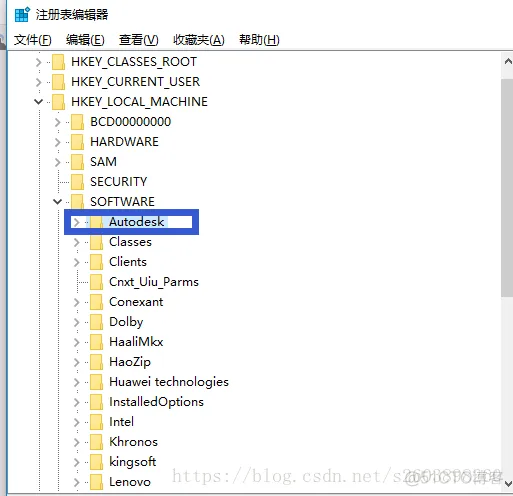Collapse the SOFTWARE key arrow
This screenshot has height=496, width=513.
57,202
